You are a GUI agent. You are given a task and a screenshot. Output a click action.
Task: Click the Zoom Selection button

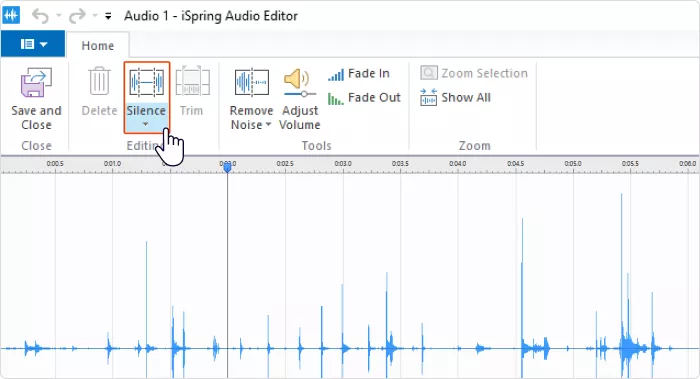coord(474,73)
